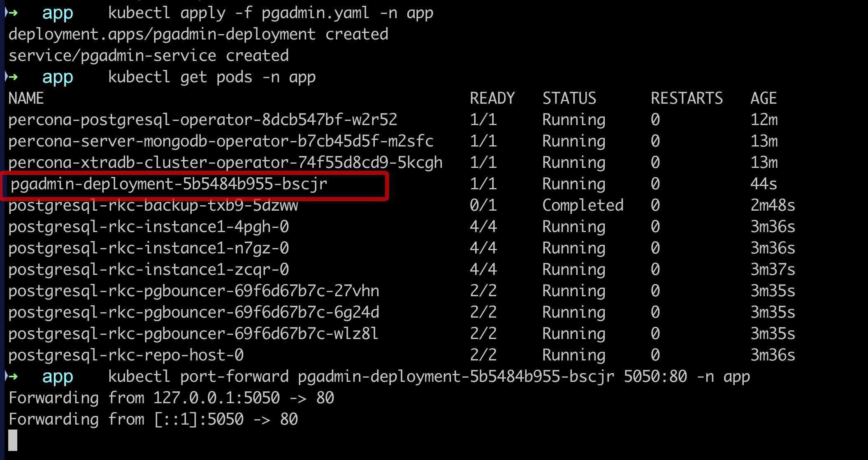This screenshot has width=868, height=460.
Task: Select the STATUS column header
Action: (569, 98)
